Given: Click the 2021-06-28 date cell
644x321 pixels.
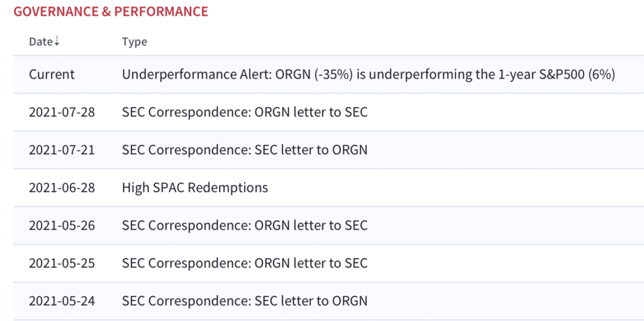Looking at the screenshot, I should (62, 188).
